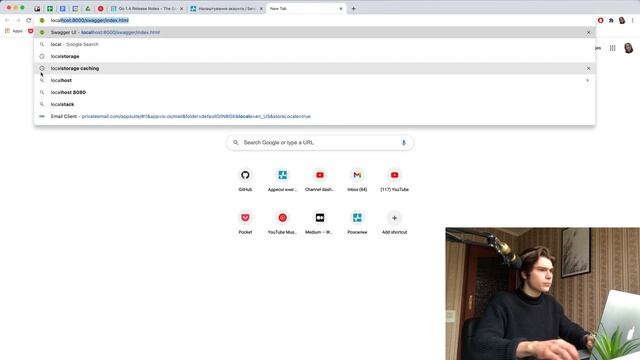
Task: Remove the localstorage caching suggestion
Action: (x=588, y=68)
